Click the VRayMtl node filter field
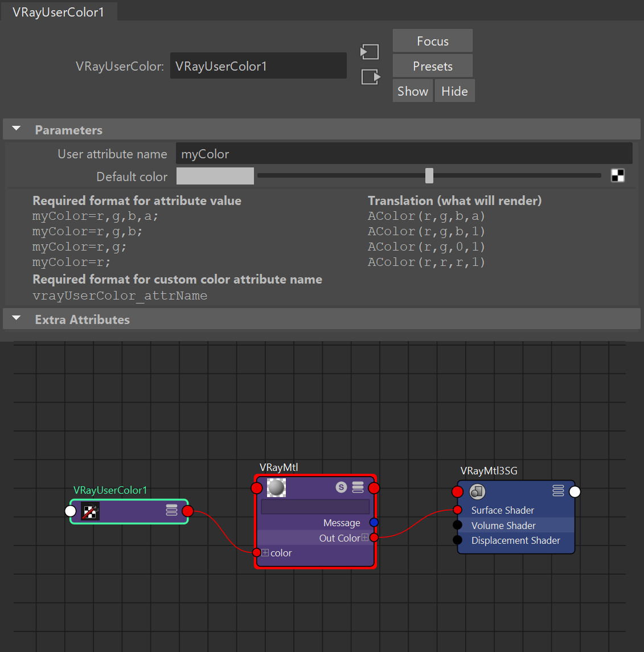 coord(315,506)
